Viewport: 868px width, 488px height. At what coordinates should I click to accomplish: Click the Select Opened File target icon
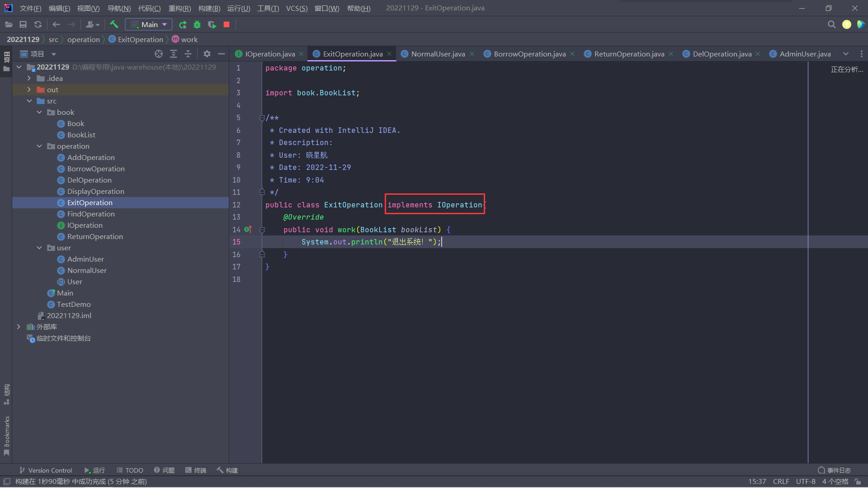[x=159, y=54]
